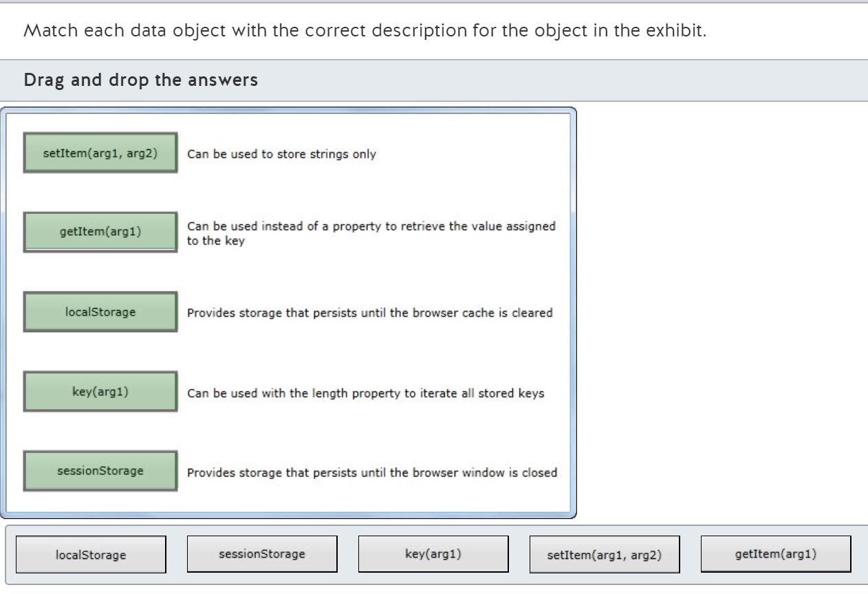Pick the gray sessionStorage answer tile

[x=262, y=553]
